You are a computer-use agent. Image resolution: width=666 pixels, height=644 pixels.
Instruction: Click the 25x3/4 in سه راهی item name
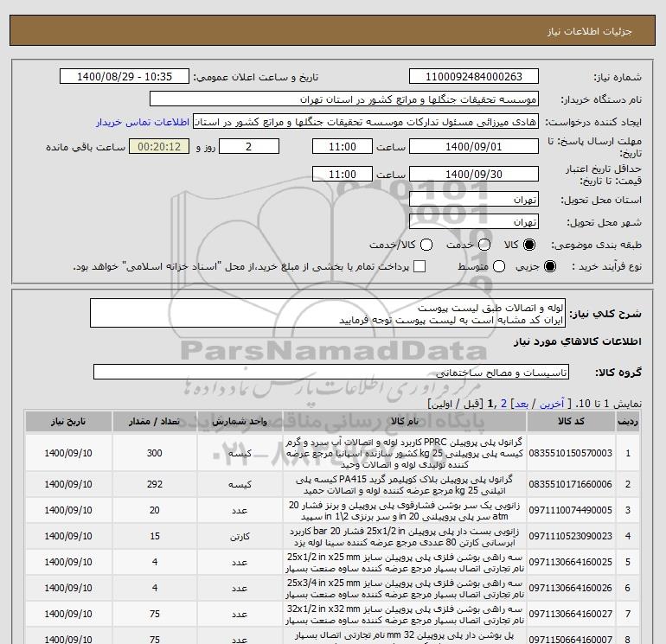tap(405, 588)
